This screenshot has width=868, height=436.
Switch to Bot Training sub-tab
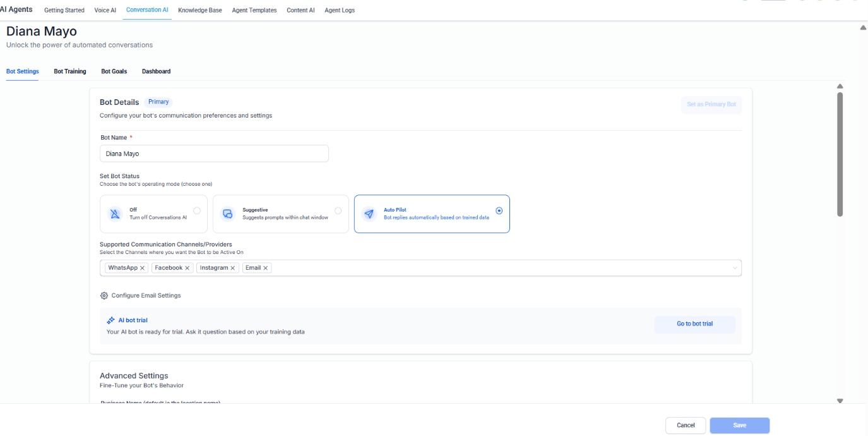click(x=70, y=71)
